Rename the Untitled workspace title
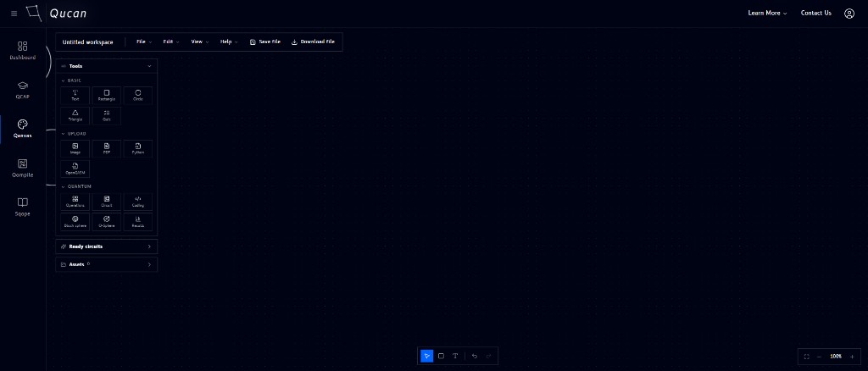Image resolution: width=868 pixels, height=371 pixels. 87,42
